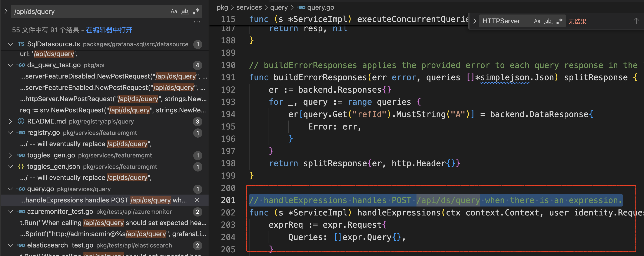Toggle regex in HTTPServer find widget
This screenshot has height=256, width=644.
click(560, 21)
